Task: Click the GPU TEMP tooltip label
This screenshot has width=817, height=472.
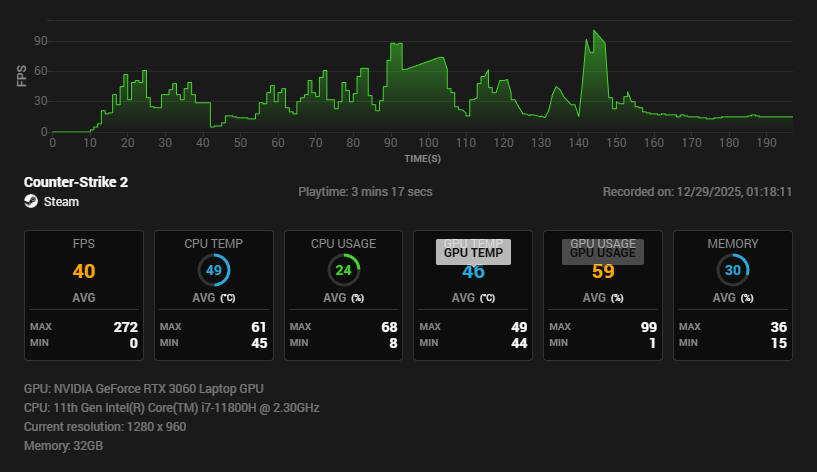Action: click(473, 253)
